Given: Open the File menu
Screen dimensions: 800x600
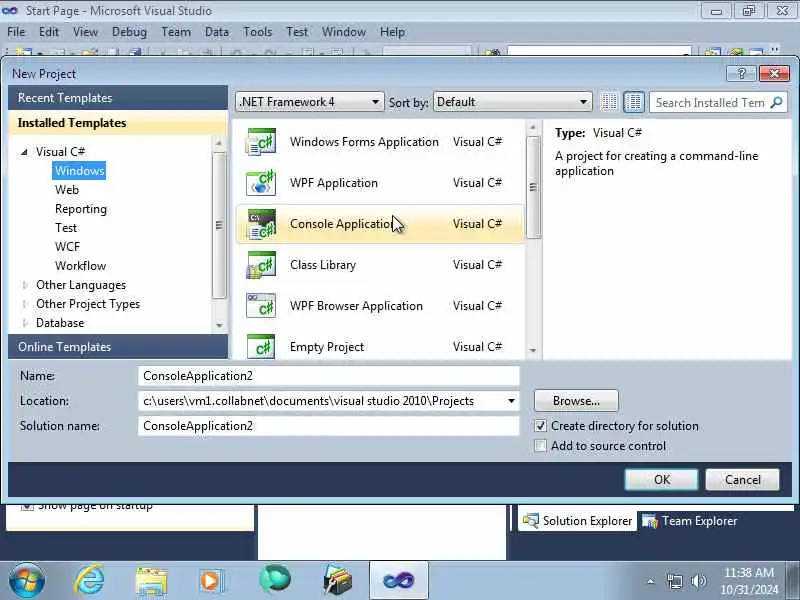Looking at the screenshot, I should [16, 32].
